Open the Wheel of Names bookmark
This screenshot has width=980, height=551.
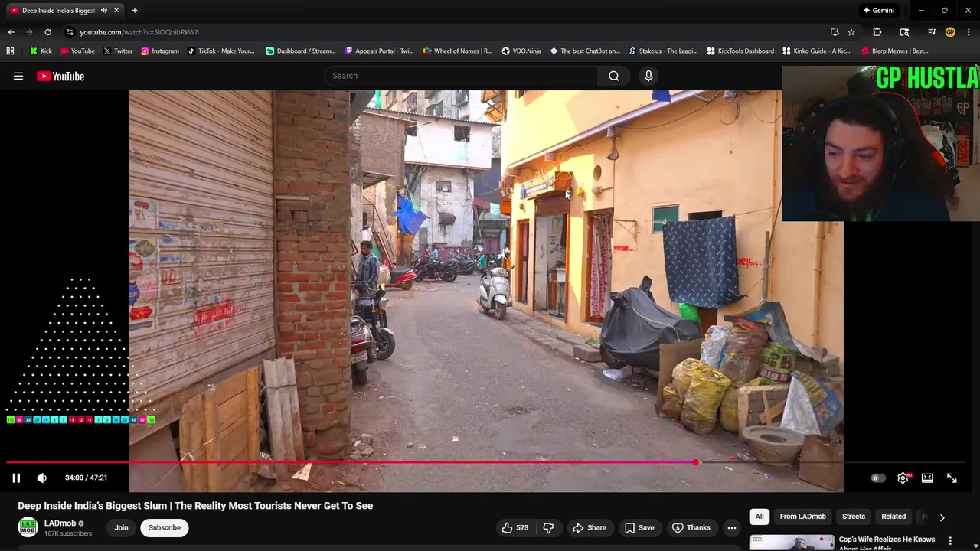(x=457, y=51)
